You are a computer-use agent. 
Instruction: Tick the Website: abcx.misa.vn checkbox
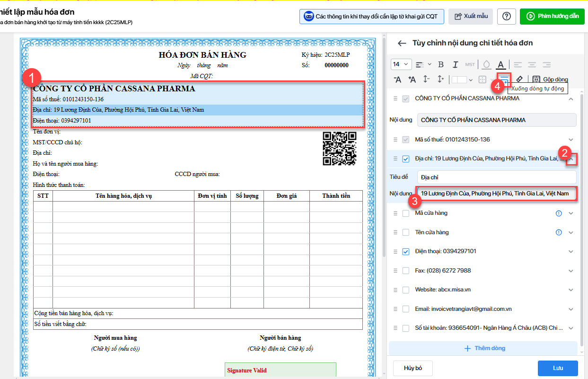406,290
